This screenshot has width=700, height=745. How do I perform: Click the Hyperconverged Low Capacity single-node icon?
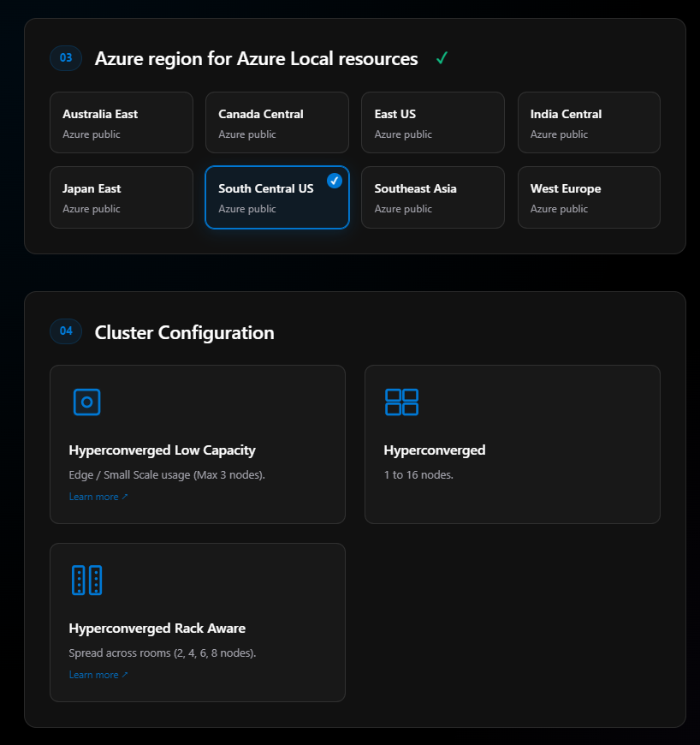point(86,402)
